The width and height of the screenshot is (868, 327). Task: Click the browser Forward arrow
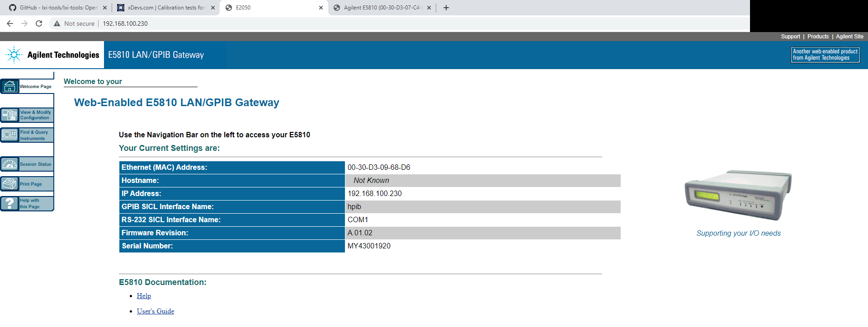click(x=24, y=23)
